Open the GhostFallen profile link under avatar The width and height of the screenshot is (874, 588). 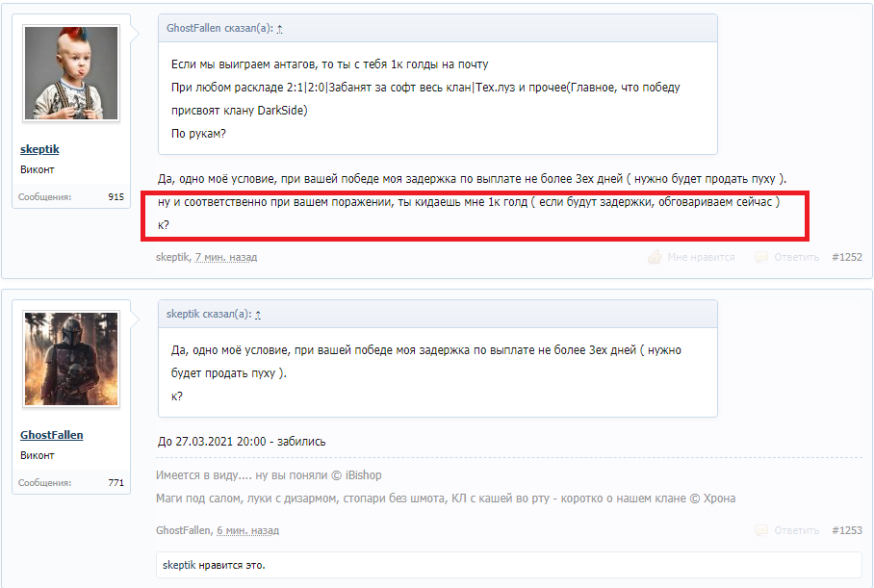tap(52, 435)
